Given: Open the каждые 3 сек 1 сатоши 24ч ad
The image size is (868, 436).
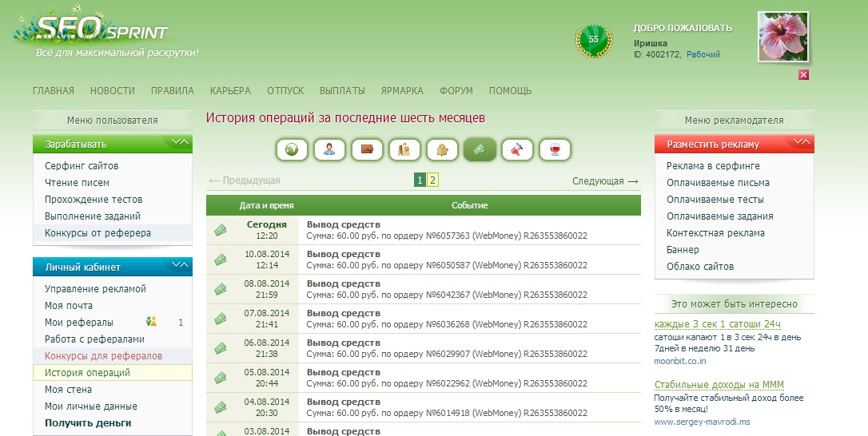Looking at the screenshot, I should (x=718, y=323).
